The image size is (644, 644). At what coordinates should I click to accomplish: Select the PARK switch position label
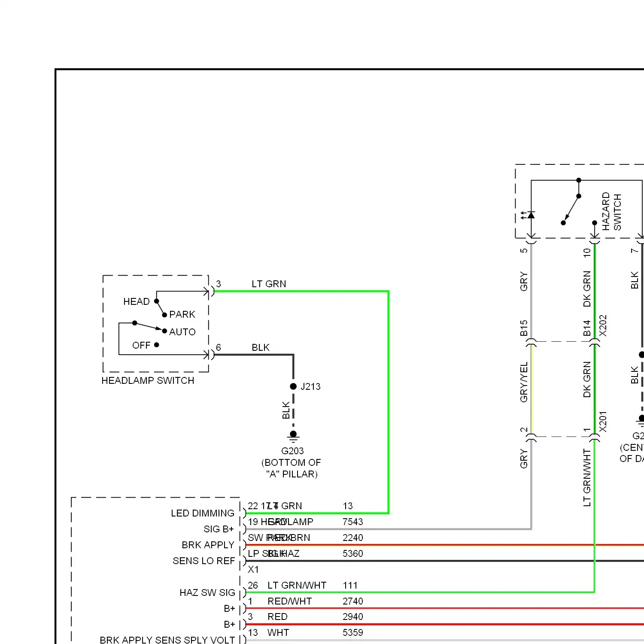click(x=182, y=314)
